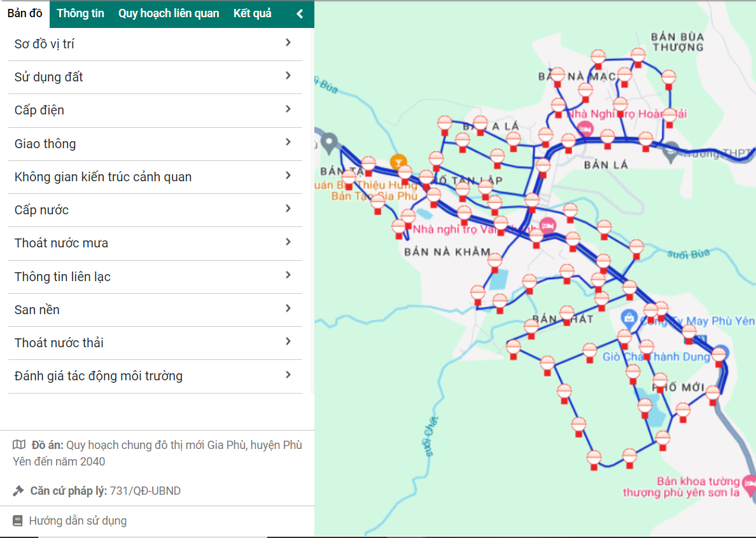Screen dimensions: 756x538
Task: Expand the Sử dụng đất chevron
Action: pyautogui.click(x=288, y=76)
